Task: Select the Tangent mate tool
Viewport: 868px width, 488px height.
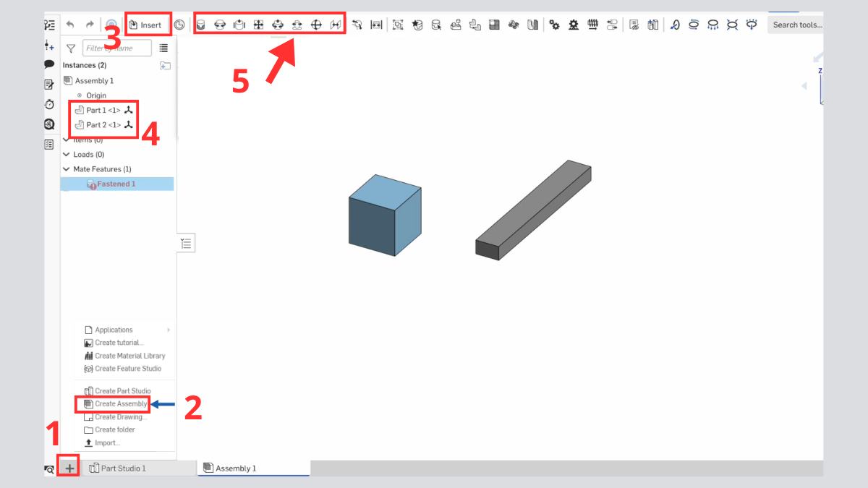Action: pos(357,25)
